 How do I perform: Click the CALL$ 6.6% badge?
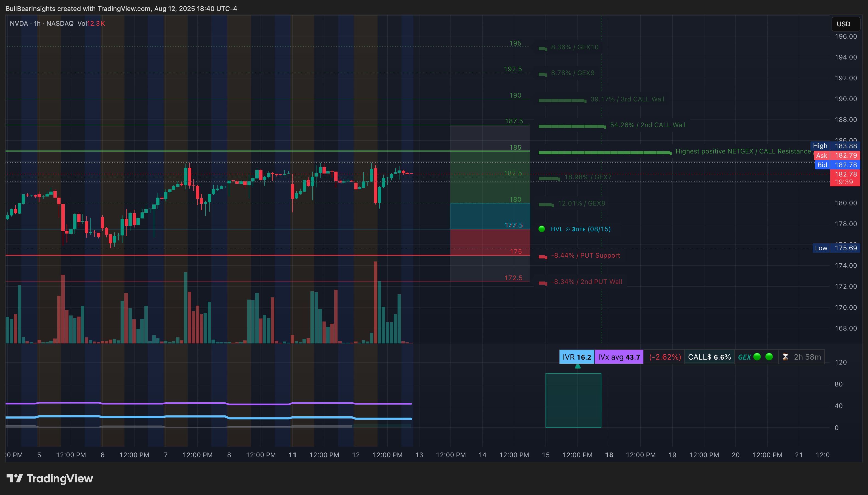coord(709,357)
